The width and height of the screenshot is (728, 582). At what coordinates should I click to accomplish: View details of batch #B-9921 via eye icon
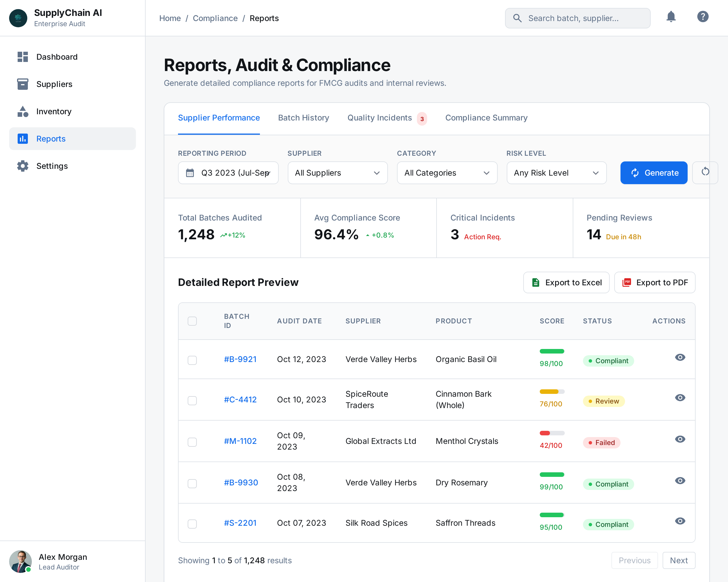(x=680, y=357)
